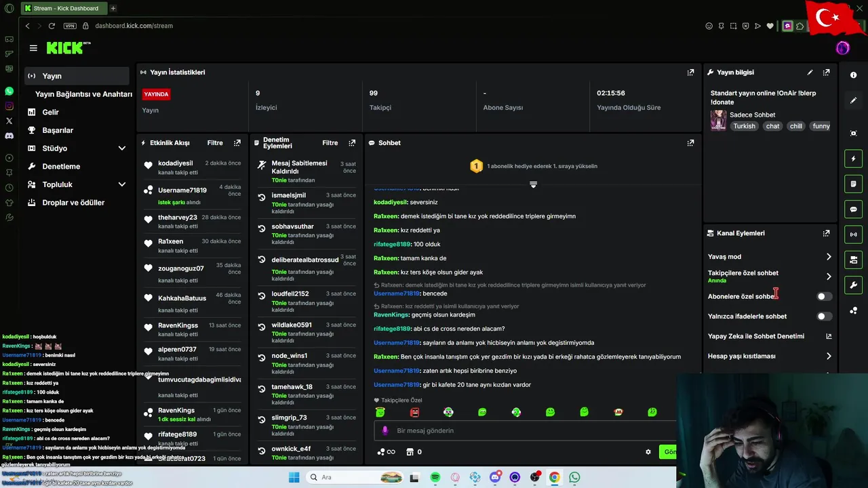Reload the page in browser

coord(52,26)
